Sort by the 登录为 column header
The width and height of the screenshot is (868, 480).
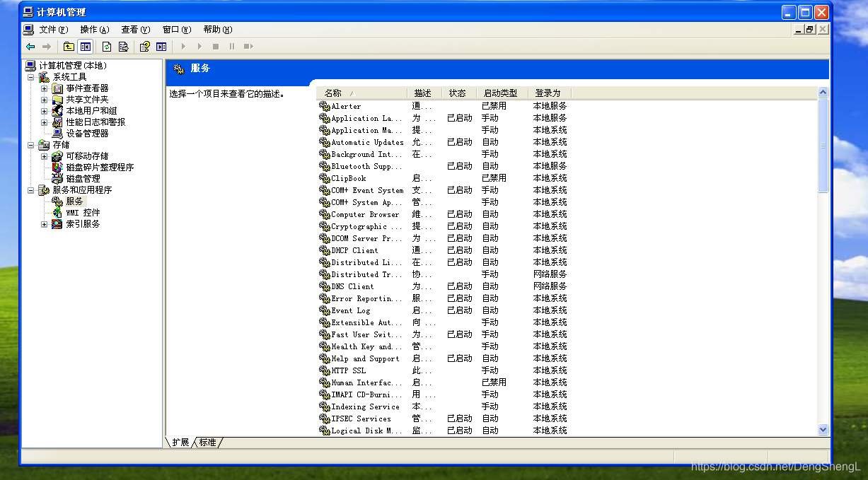pyautogui.click(x=549, y=93)
